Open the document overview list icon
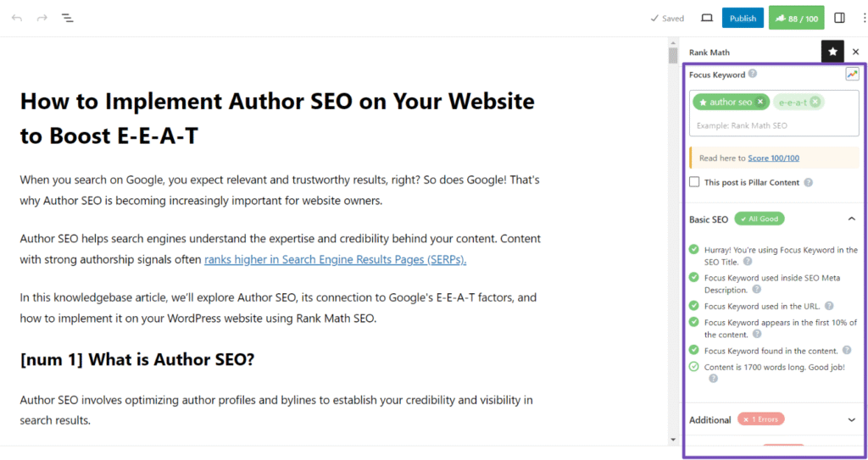 (x=68, y=18)
